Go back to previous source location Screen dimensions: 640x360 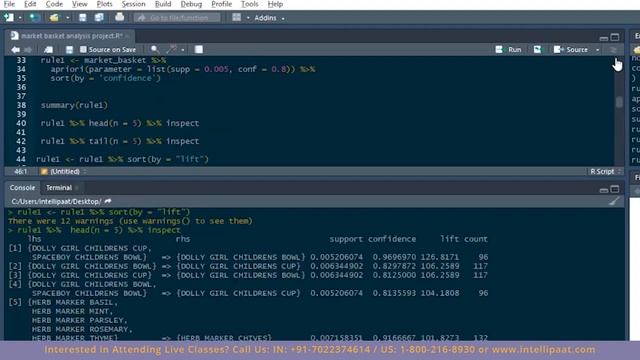(16, 49)
